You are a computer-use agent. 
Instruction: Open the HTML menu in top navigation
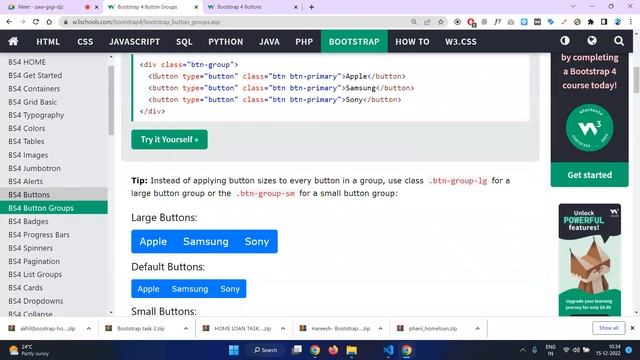[48, 42]
